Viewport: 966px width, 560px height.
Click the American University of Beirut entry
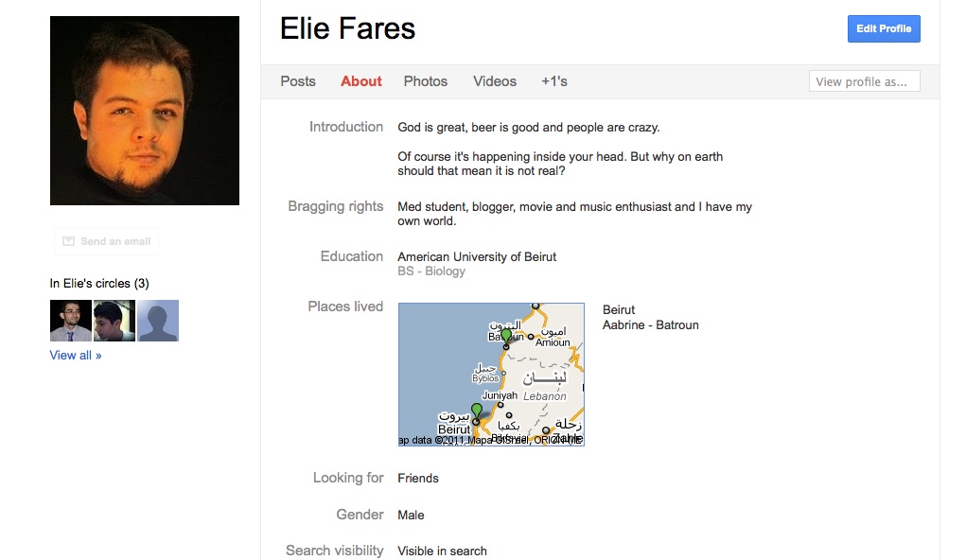pyautogui.click(x=477, y=257)
